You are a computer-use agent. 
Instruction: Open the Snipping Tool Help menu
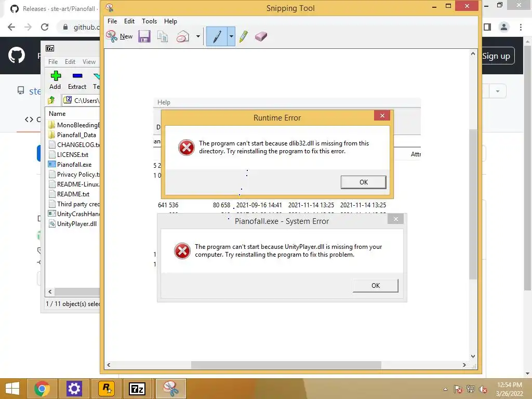coord(170,21)
